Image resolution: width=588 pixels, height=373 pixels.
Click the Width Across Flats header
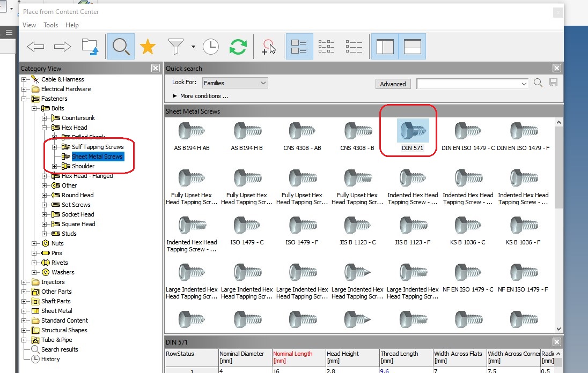click(x=460, y=357)
